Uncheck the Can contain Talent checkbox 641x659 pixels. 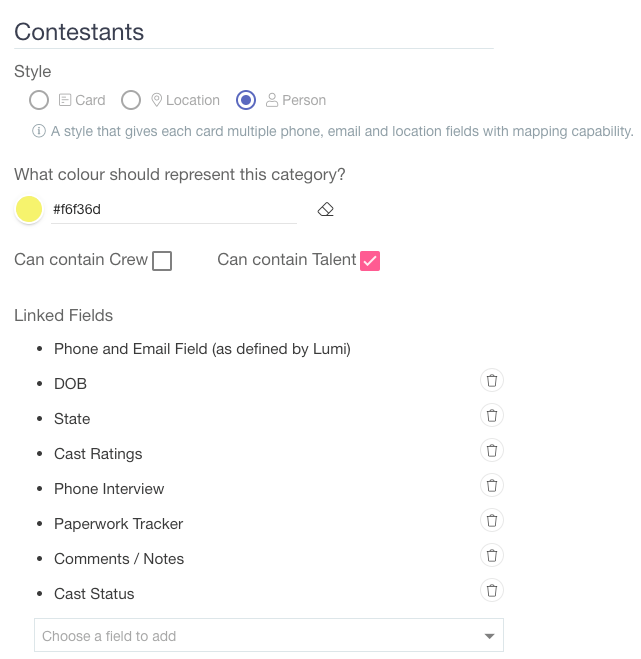coord(370,261)
